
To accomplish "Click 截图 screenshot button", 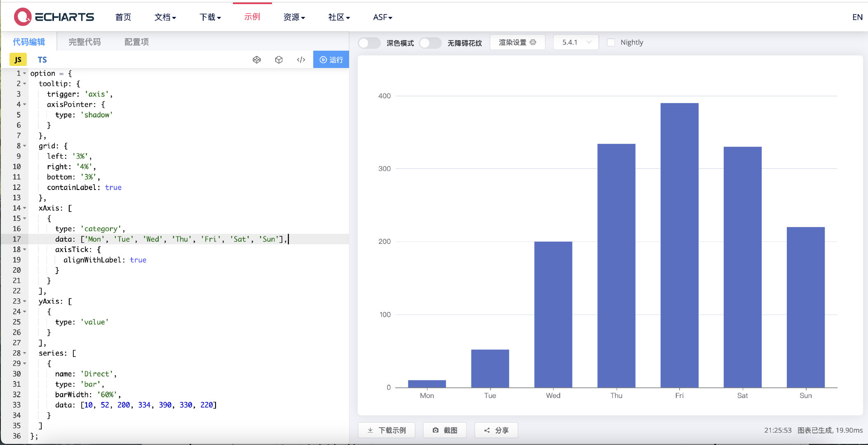I will 445,430.
